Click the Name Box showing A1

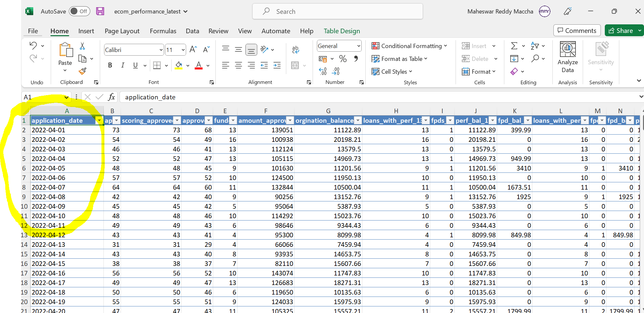click(x=46, y=97)
